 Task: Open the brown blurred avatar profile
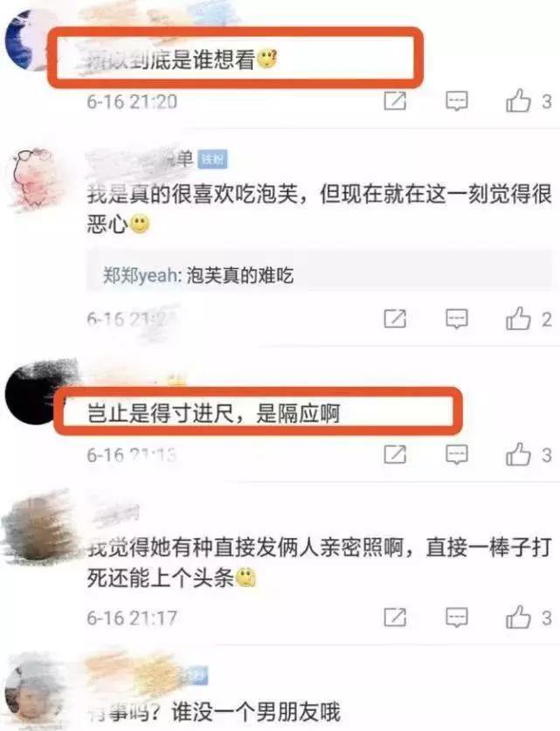click(39, 529)
